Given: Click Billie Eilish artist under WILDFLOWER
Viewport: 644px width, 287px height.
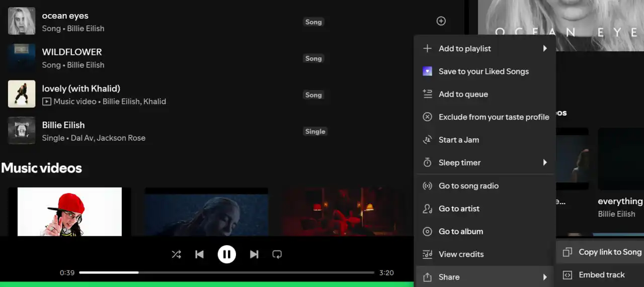Looking at the screenshot, I should (x=86, y=65).
